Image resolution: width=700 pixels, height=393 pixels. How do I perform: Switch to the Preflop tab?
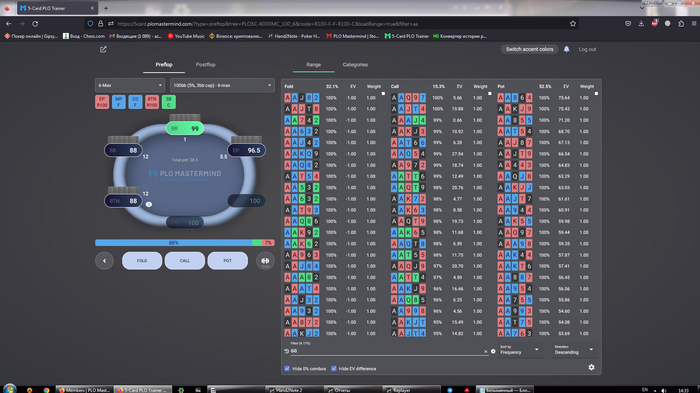164,65
